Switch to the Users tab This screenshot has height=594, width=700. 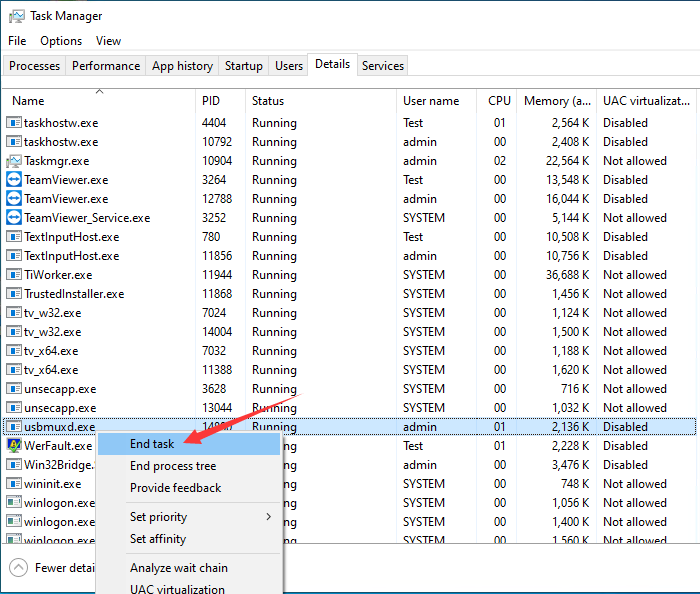[289, 66]
